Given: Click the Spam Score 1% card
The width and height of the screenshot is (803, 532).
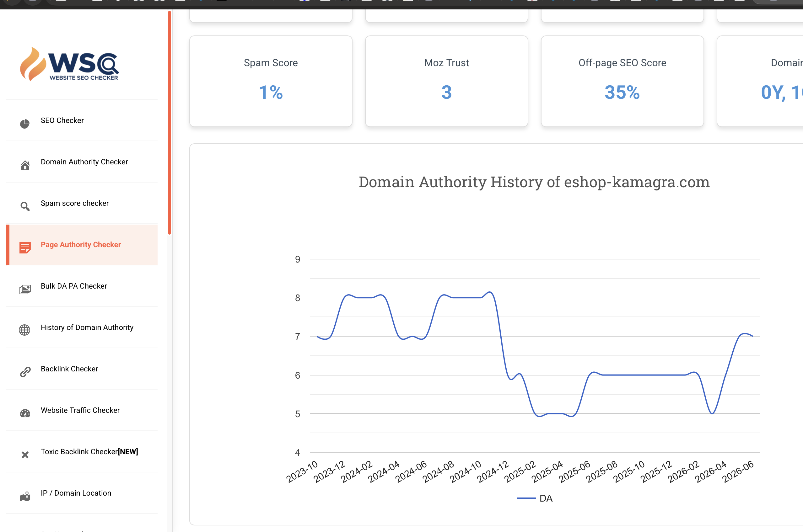Looking at the screenshot, I should pyautogui.click(x=271, y=81).
